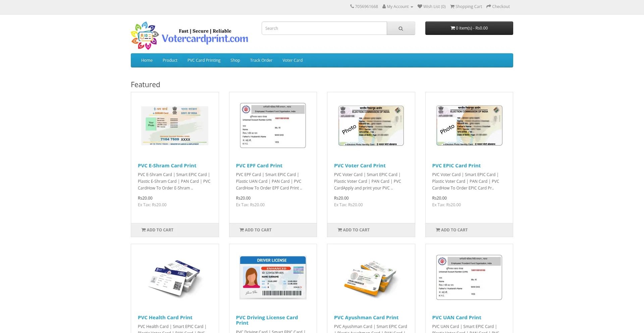Viewport: 644px width, 333px height.
Task: Click the Votercardprint.com site logo
Action: [190, 36]
